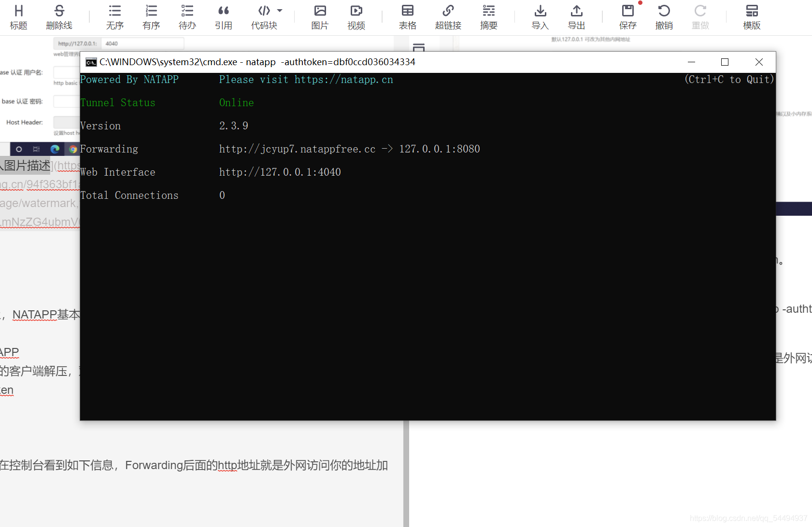
Task: Insert a table with 表格 icon
Action: coord(408,17)
